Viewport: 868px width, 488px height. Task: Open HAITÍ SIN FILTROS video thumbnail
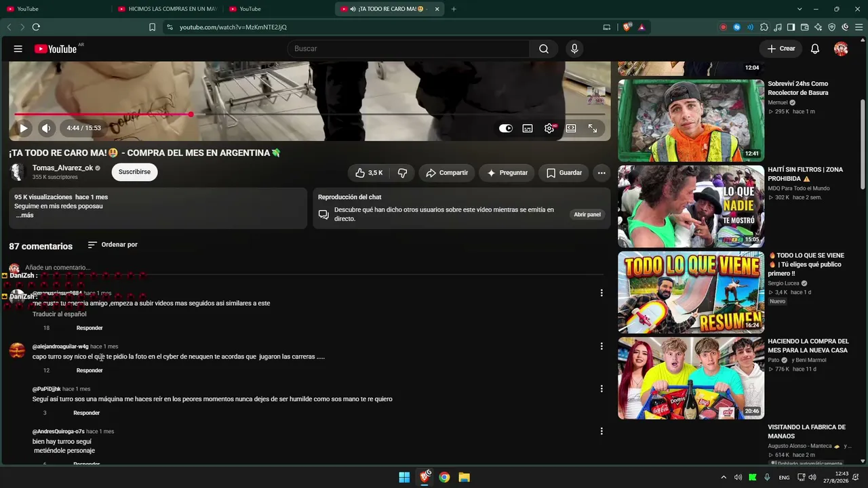[691, 207]
